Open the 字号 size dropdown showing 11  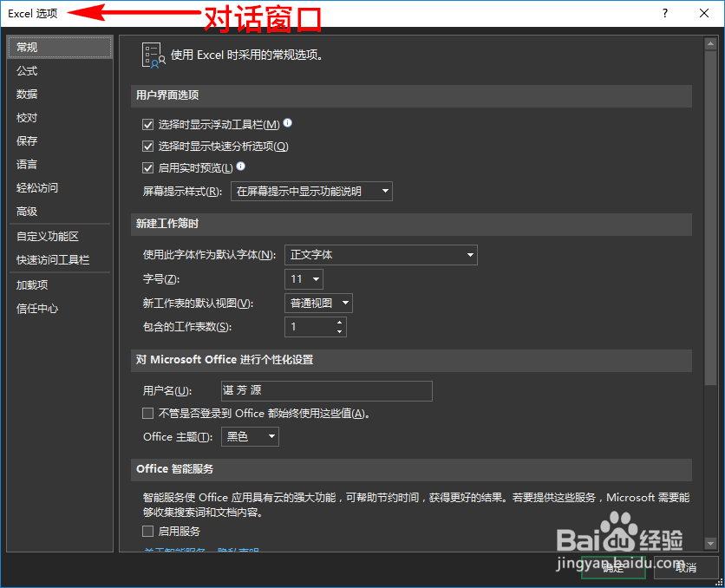point(304,279)
